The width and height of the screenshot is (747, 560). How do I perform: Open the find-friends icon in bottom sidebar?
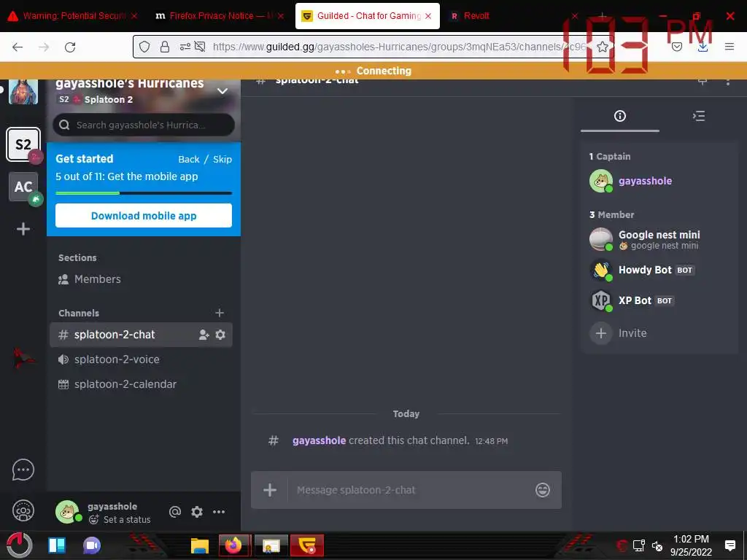coord(23,511)
